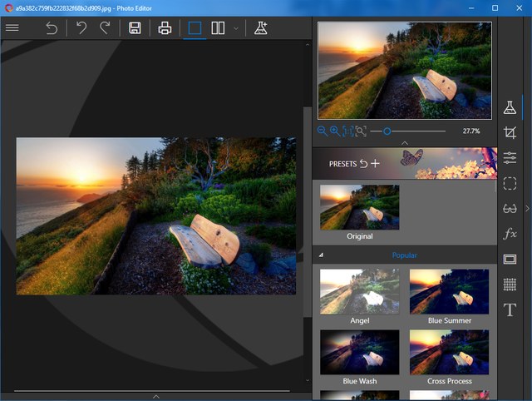Screen dimensions: 532x401
Task: Select the Text tool (T icon)
Action: (510, 309)
